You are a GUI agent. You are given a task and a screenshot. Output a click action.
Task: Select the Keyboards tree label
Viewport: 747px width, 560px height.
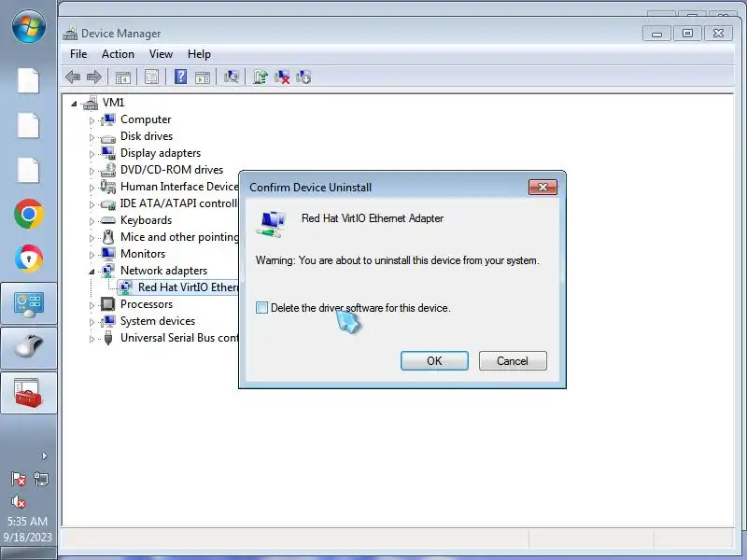146,220
